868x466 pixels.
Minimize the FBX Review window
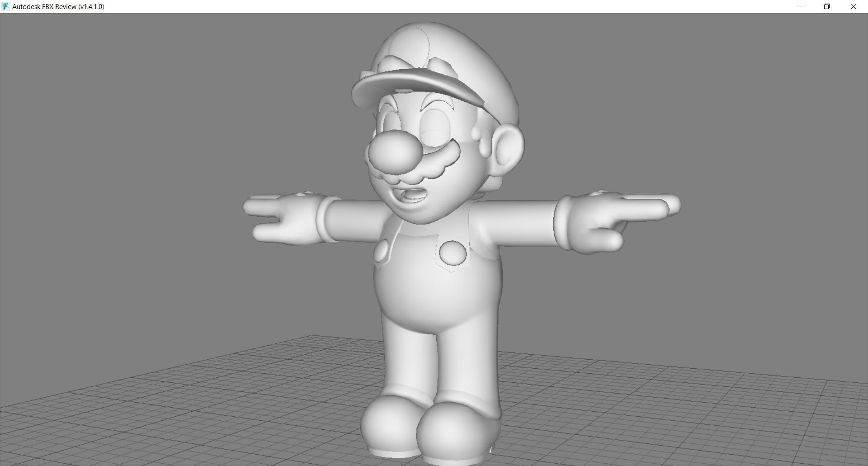(x=801, y=6)
